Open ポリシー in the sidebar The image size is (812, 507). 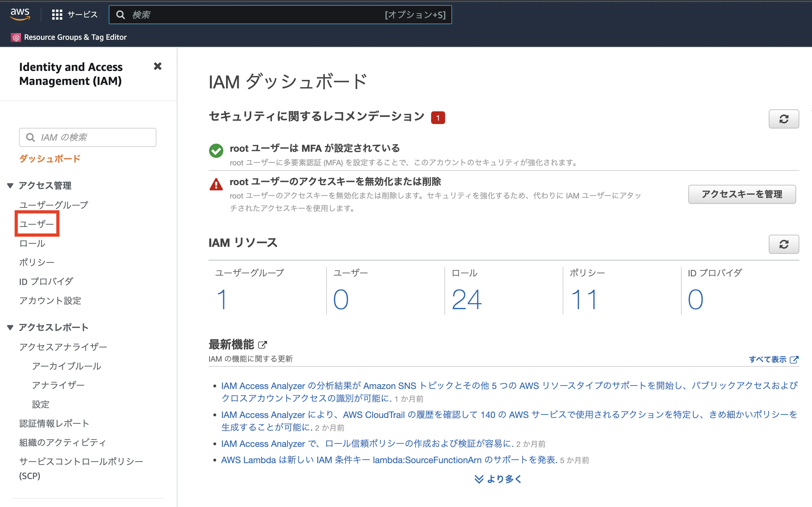tap(37, 262)
